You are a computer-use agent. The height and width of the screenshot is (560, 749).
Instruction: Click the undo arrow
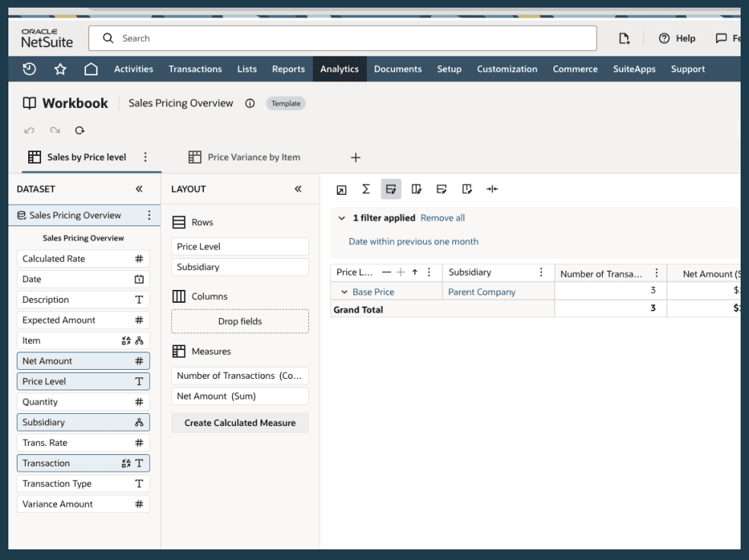(29, 130)
